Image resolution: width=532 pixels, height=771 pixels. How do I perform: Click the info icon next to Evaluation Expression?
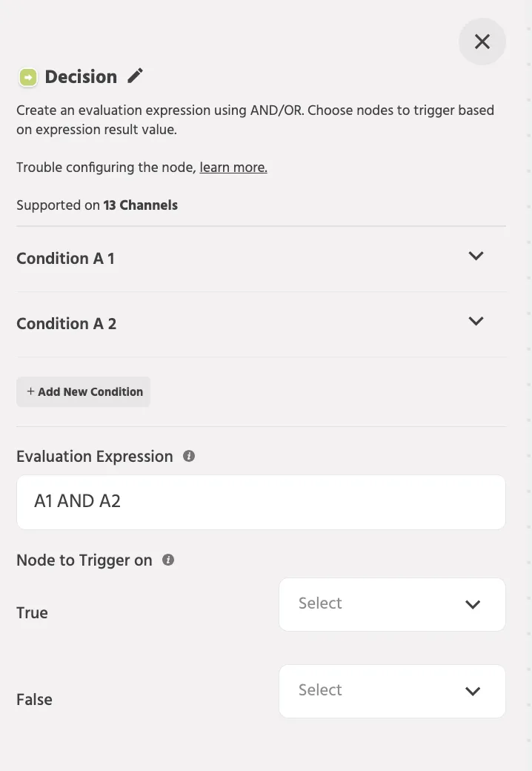pos(189,456)
